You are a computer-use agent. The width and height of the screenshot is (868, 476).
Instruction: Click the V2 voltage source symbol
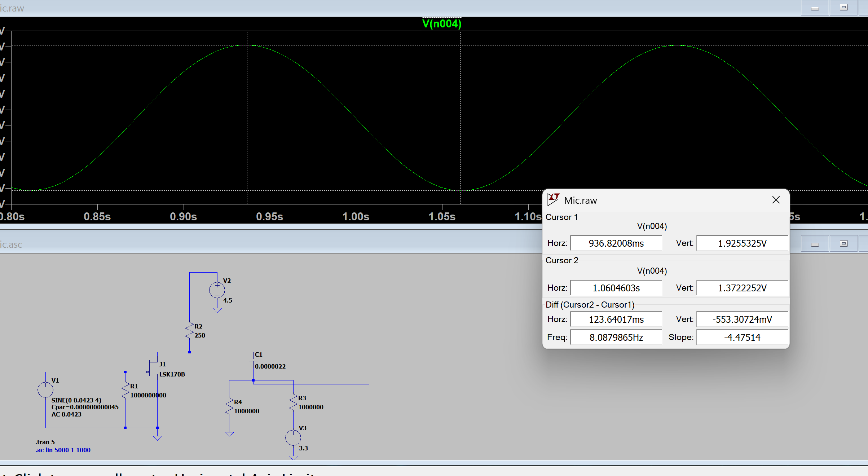click(217, 290)
